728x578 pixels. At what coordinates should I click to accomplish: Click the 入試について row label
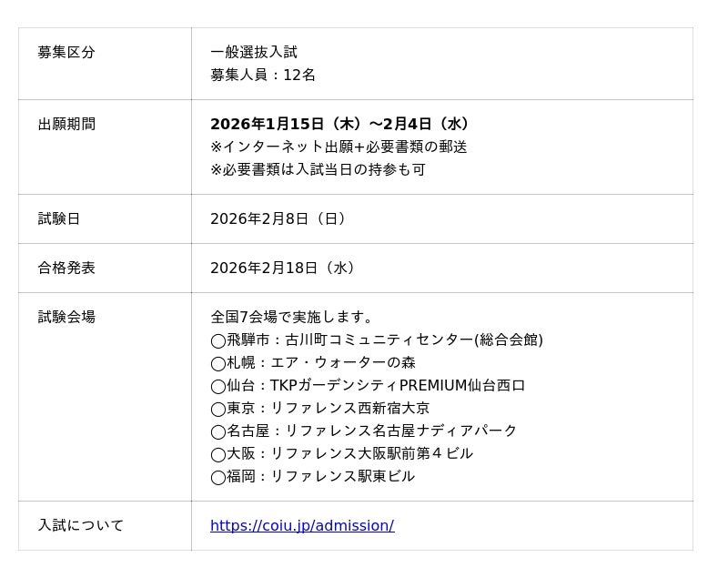click(80, 525)
